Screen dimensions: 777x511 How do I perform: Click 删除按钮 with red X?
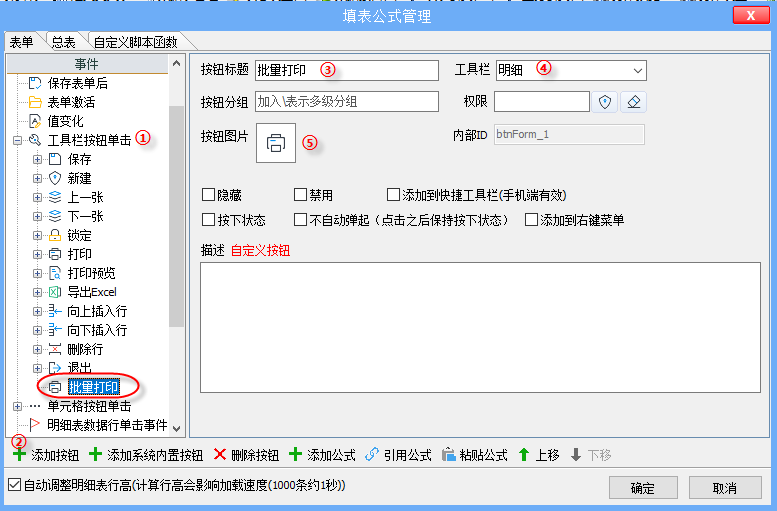246,454
